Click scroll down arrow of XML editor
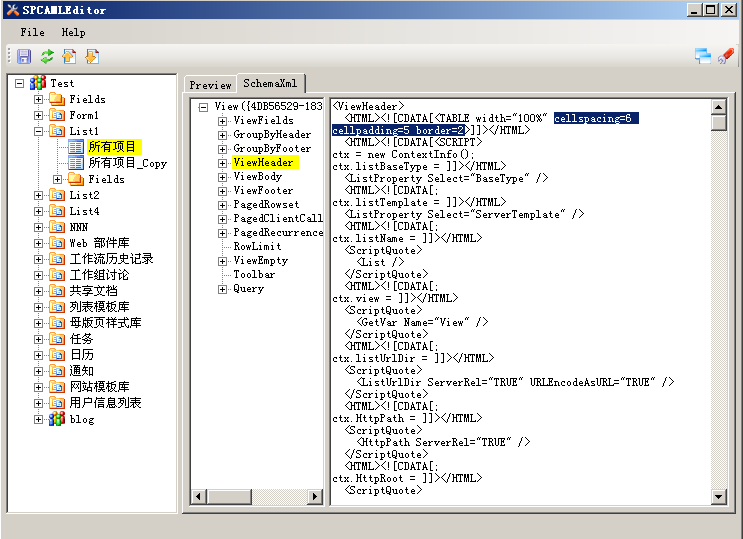 tap(718, 497)
